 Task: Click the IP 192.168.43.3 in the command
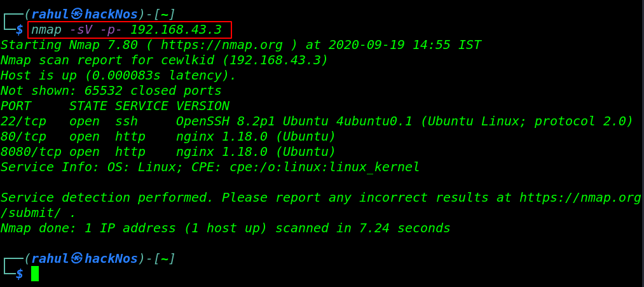(x=176, y=30)
